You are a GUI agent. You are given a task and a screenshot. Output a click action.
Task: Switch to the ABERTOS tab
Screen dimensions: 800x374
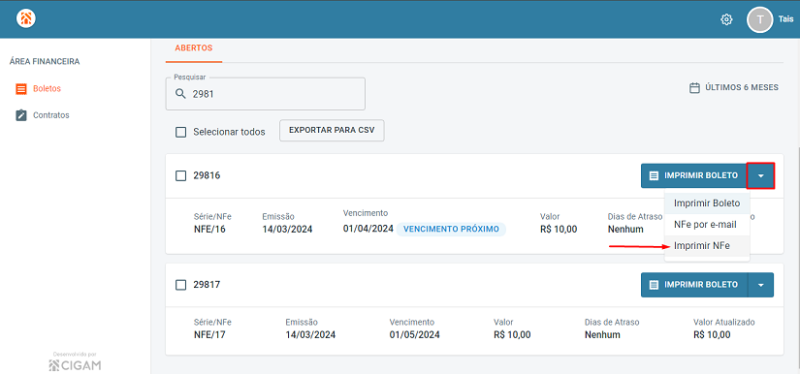click(193, 48)
